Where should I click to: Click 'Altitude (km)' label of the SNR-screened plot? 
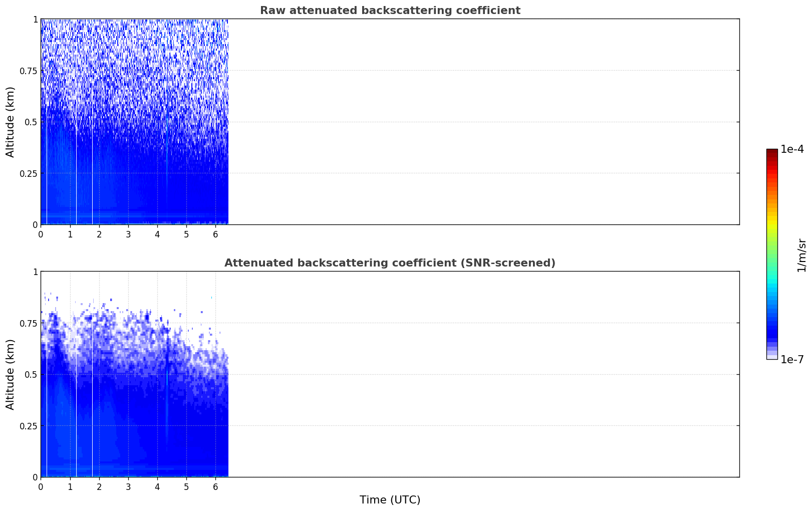tap(11, 374)
